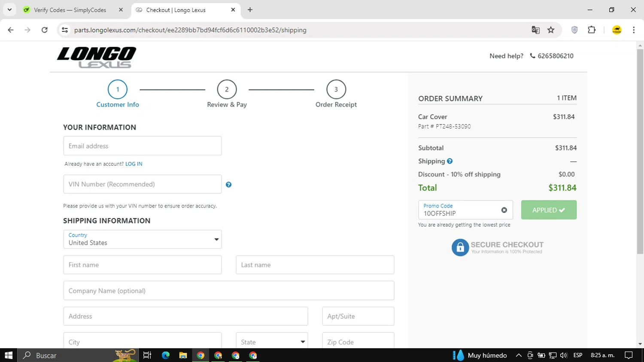644x362 pixels.
Task: Click the Zip Code field
Action: [358, 341]
